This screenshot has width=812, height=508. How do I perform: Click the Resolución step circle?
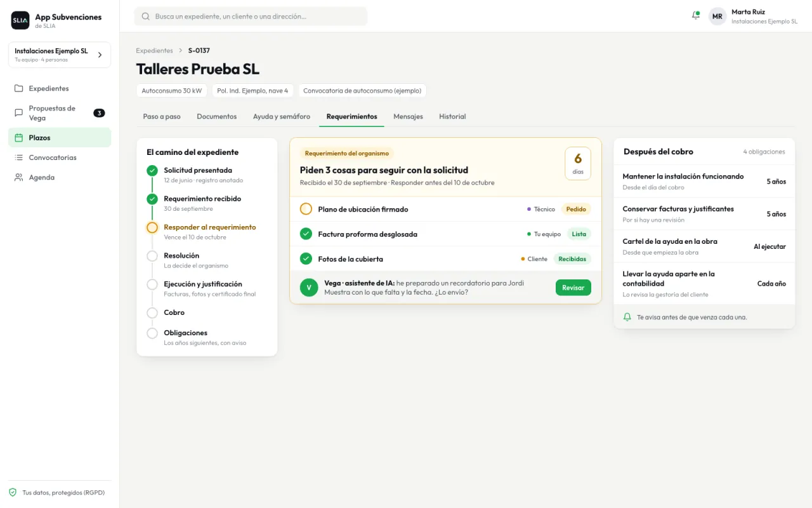click(x=152, y=256)
